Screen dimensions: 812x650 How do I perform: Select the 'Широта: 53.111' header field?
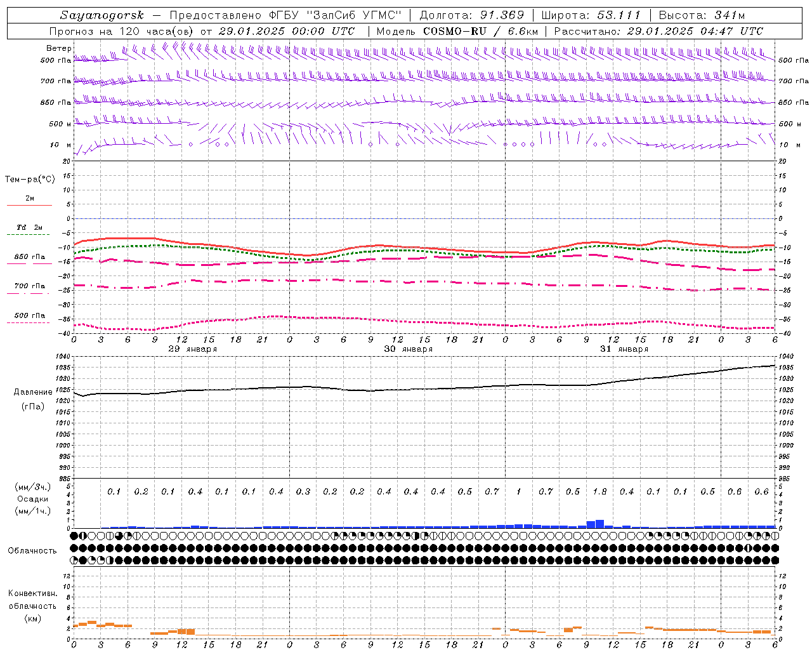click(591, 15)
